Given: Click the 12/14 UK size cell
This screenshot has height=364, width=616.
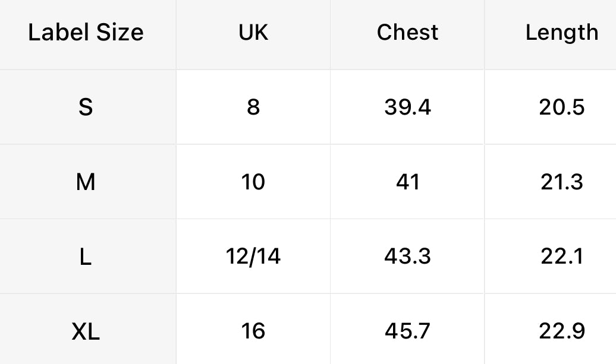Looking at the screenshot, I should pos(253,257).
